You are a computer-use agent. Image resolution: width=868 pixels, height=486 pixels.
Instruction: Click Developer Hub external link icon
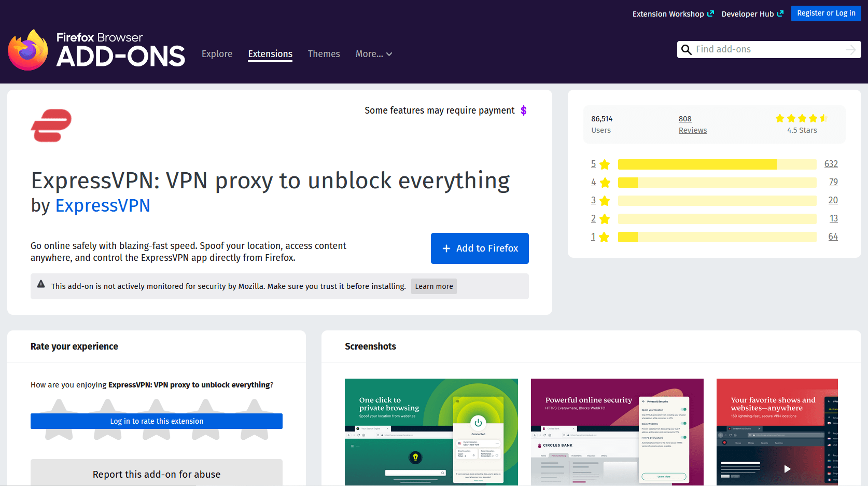click(x=780, y=13)
